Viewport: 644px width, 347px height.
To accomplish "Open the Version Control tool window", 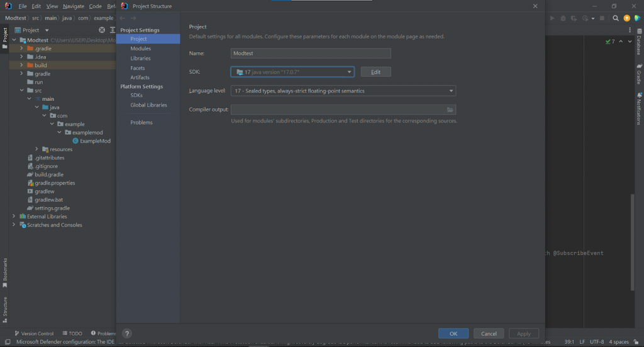I will 34,333.
